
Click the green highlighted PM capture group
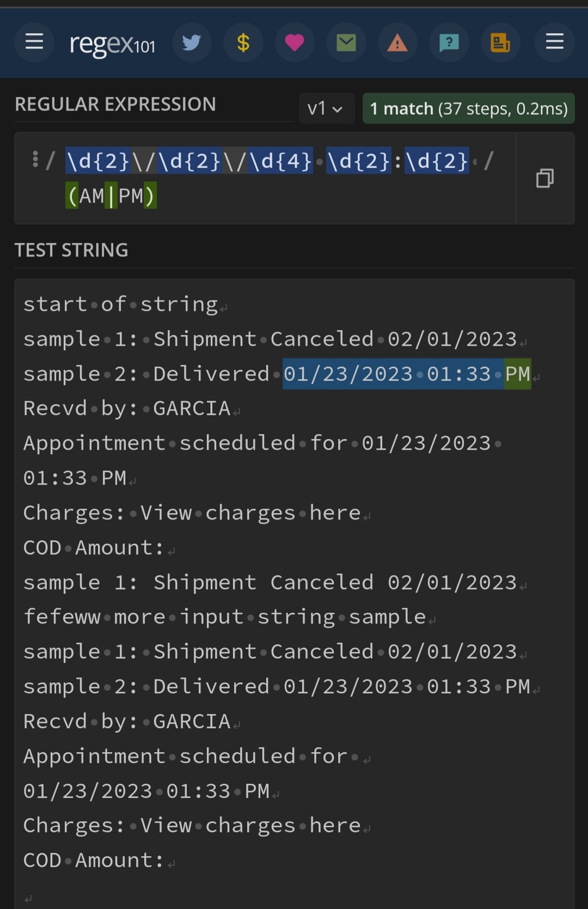click(x=517, y=374)
